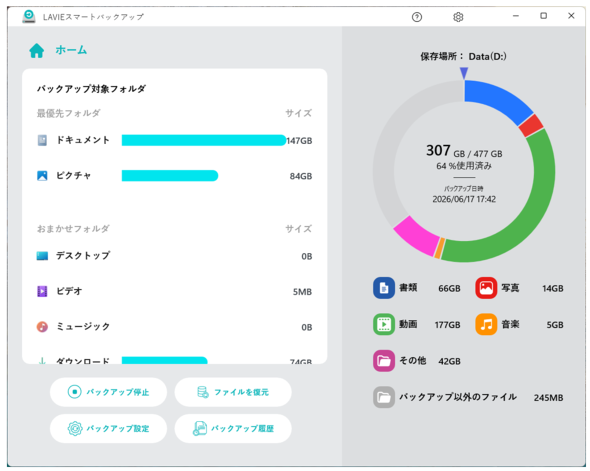The height and width of the screenshot is (471, 590).
Task: Click the ファイルを復元 restore button
Action: click(233, 392)
